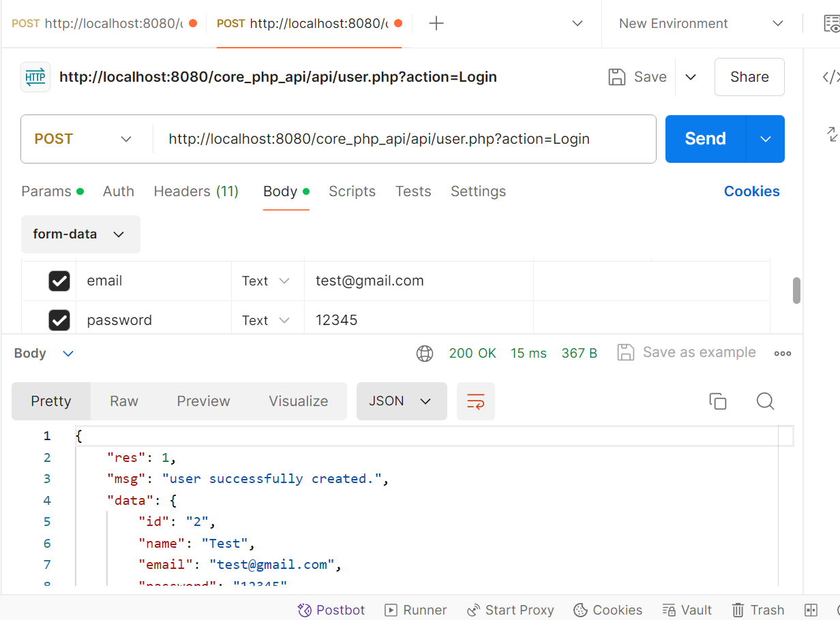Click the request title URL text

(x=278, y=77)
